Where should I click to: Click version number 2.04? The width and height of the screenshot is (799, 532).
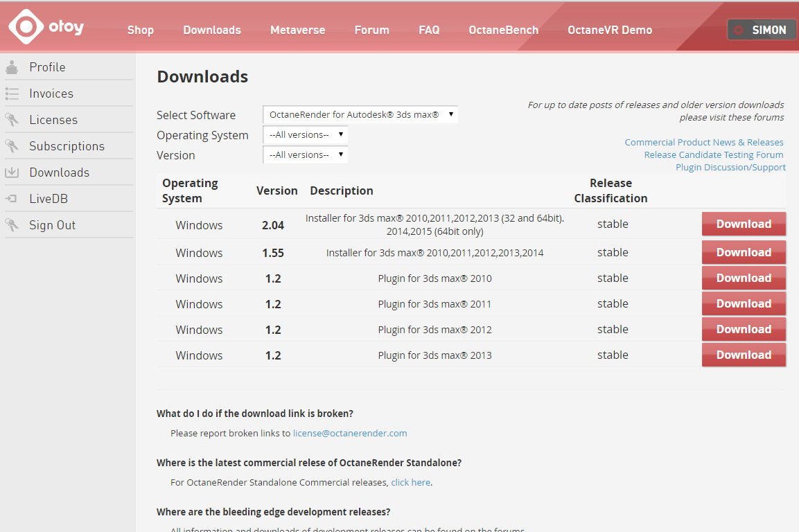coord(273,225)
